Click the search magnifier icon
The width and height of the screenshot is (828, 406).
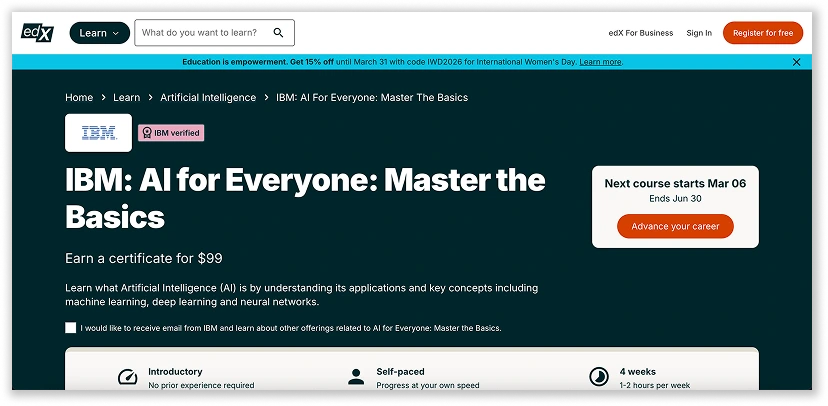(278, 33)
